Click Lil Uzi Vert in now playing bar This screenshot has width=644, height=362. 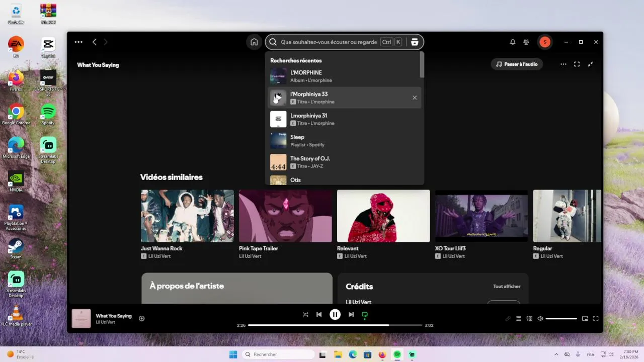point(106,322)
